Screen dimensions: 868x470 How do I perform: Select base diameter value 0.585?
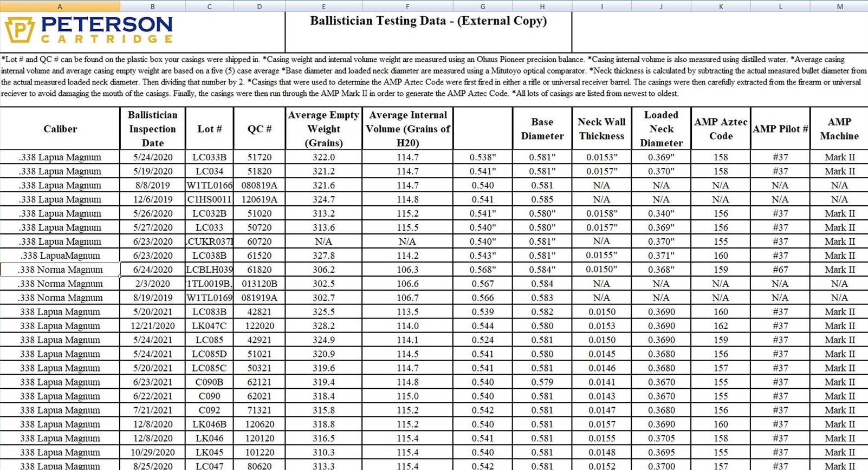click(542, 199)
